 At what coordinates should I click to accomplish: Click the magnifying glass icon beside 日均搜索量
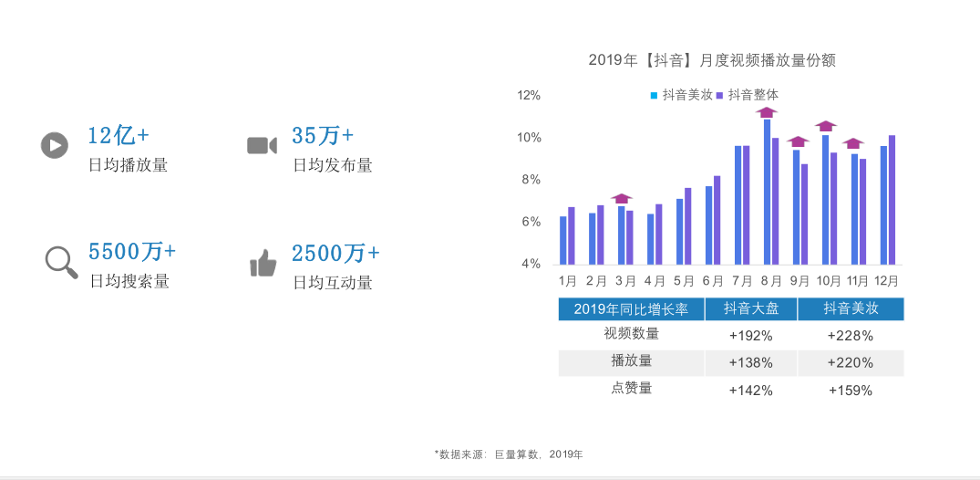[x=61, y=262]
